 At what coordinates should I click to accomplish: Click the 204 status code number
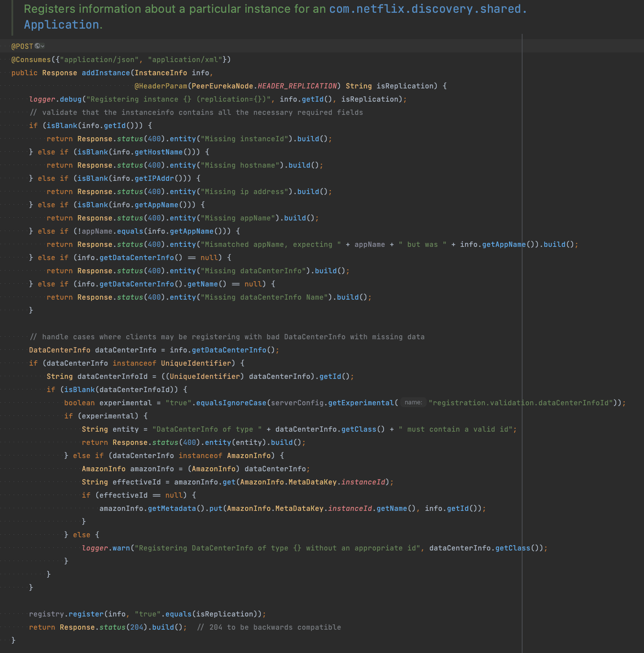[x=137, y=627]
